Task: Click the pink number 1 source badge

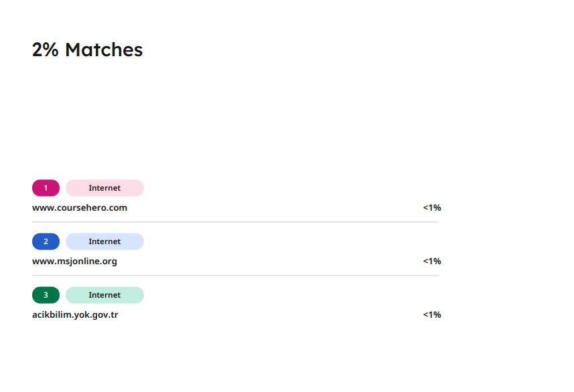Action: 46,188
